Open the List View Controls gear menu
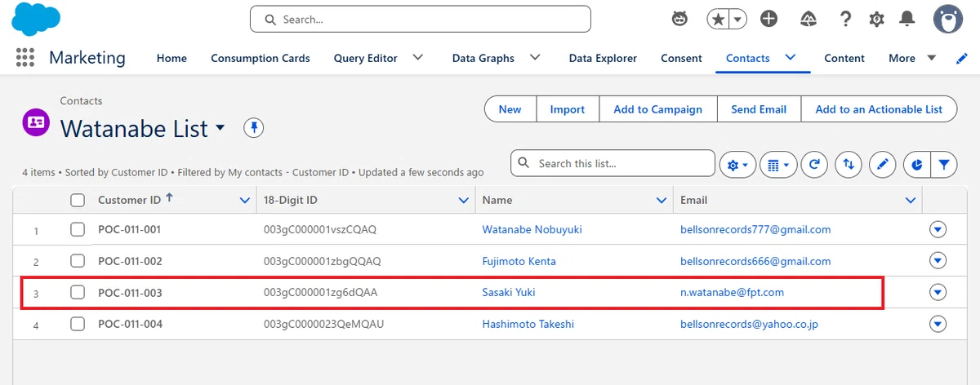The height and width of the screenshot is (385, 980). [x=737, y=165]
